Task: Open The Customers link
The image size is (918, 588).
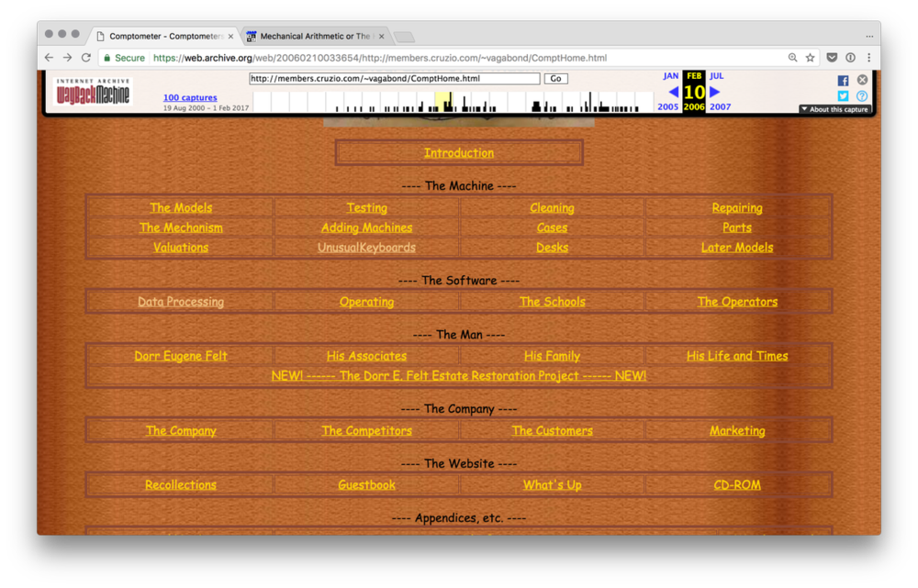Action: click(x=552, y=430)
